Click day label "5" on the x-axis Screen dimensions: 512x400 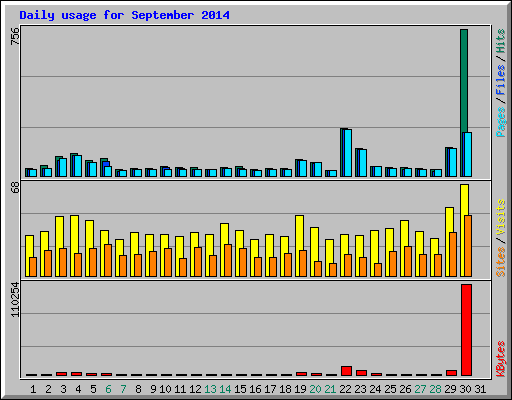(x=93, y=389)
